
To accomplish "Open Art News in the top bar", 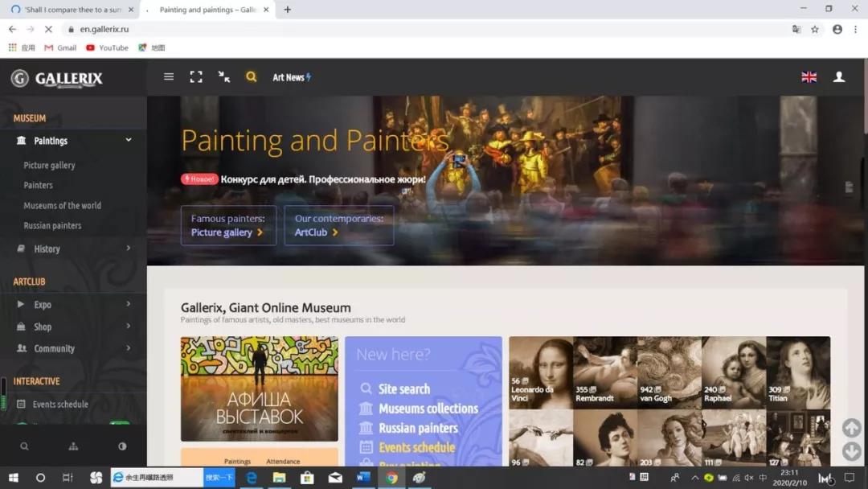I will (x=291, y=77).
